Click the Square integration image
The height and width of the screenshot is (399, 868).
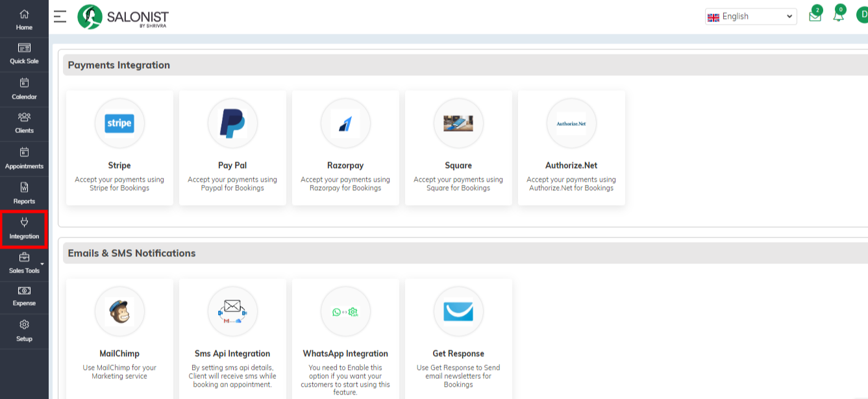point(458,123)
